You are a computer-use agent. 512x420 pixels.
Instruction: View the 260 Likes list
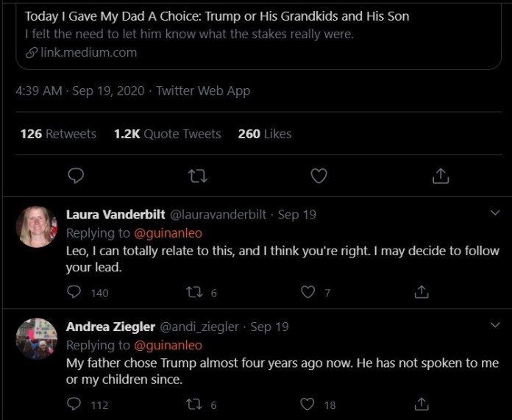click(x=264, y=134)
